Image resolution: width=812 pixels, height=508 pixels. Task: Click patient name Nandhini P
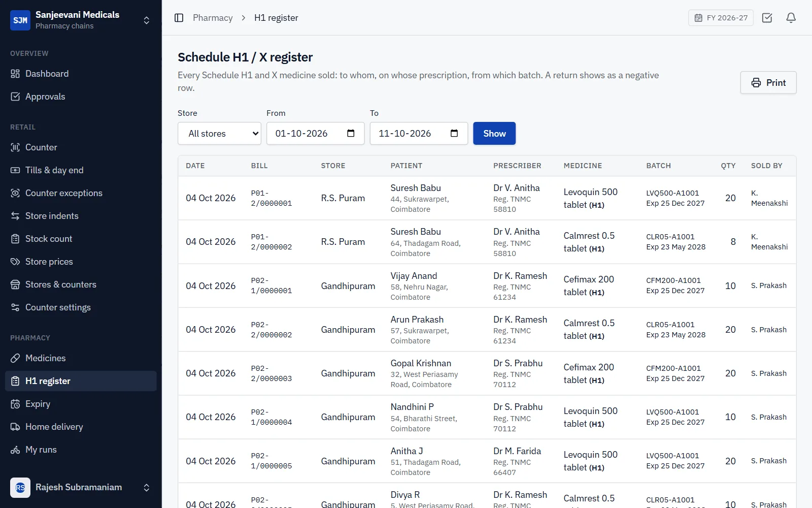tap(412, 407)
